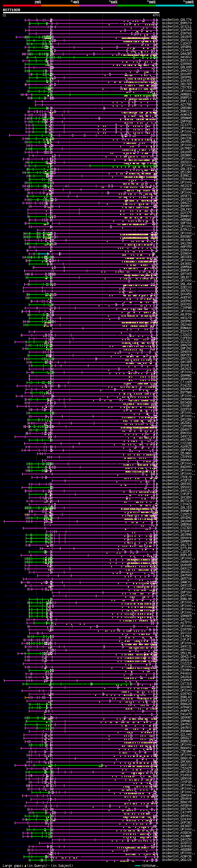Click the UniRef100_B6TS19 label
Screen dimensions: 197x868
point(177,501)
